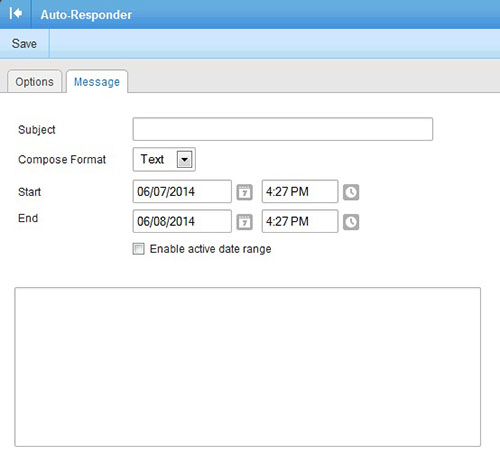
Task: Select the Text compose format combo box
Action: tap(164, 159)
